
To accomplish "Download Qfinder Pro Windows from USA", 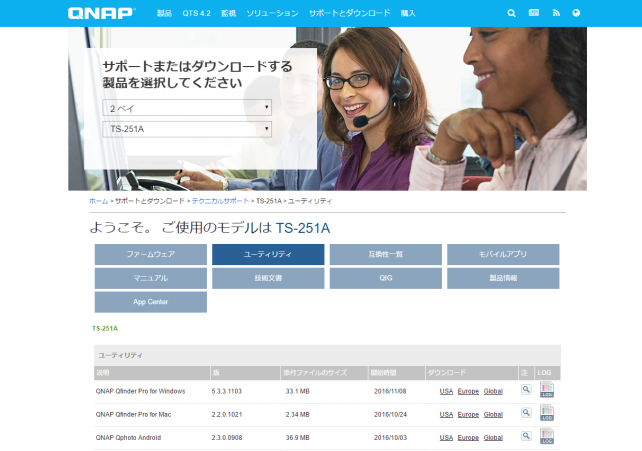I will [x=446, y=391].
